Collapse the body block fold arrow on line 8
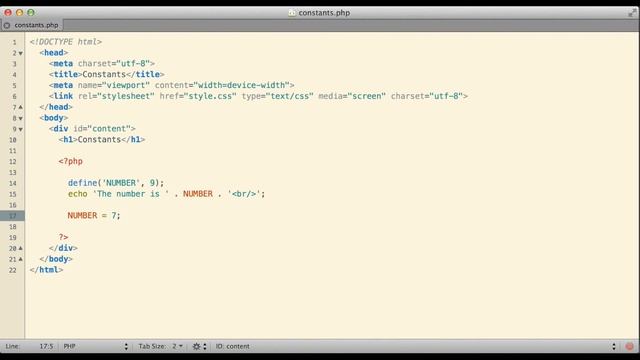This screenshot has width=640, height=360. 20,118
